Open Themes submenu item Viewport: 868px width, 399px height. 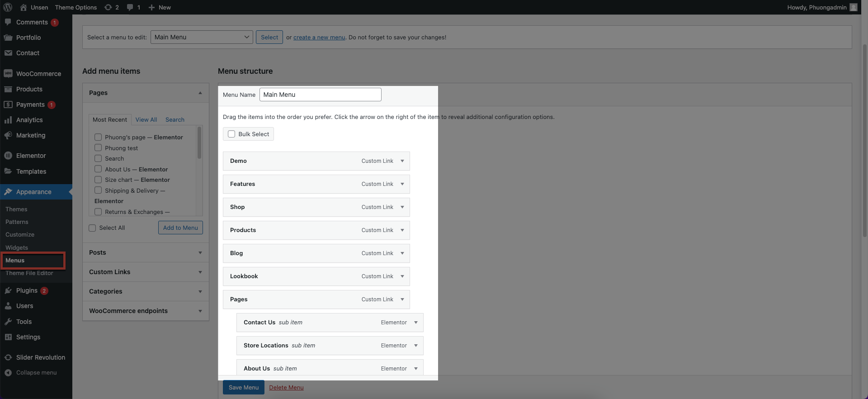point(16,209)
